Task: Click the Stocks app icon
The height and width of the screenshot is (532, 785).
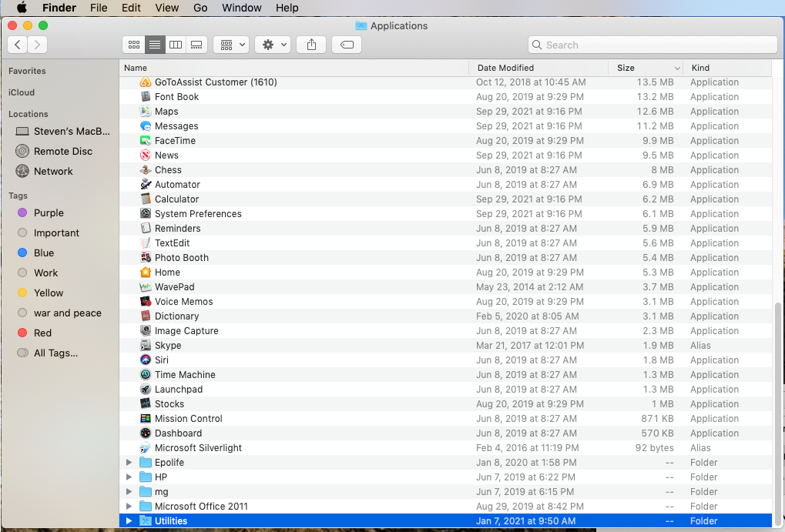Action: [145, 404]
